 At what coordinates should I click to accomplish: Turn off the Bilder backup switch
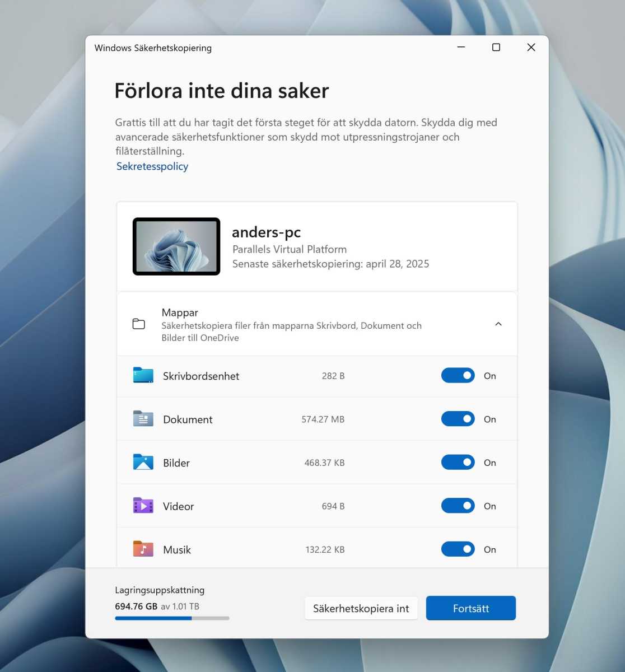coord(458,462)
